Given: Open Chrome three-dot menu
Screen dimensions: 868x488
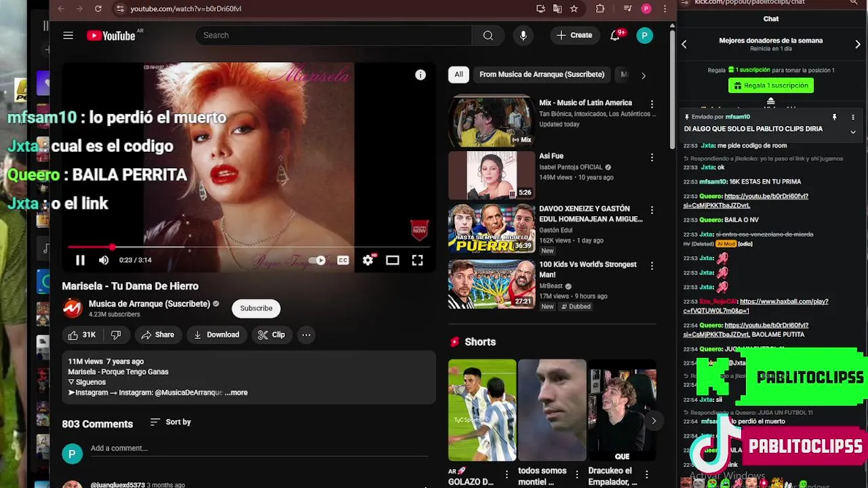Looking at the screenshot, I should (665, 9).
